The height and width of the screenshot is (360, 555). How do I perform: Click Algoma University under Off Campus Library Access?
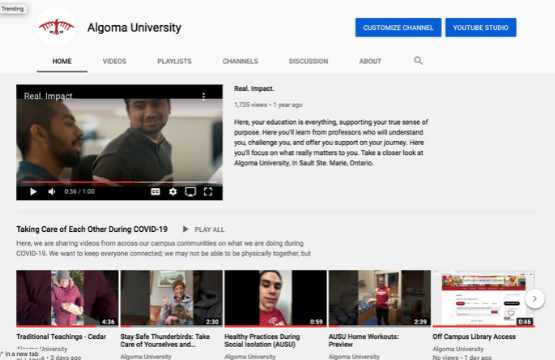pyautogui.click(x=458, y=349)
